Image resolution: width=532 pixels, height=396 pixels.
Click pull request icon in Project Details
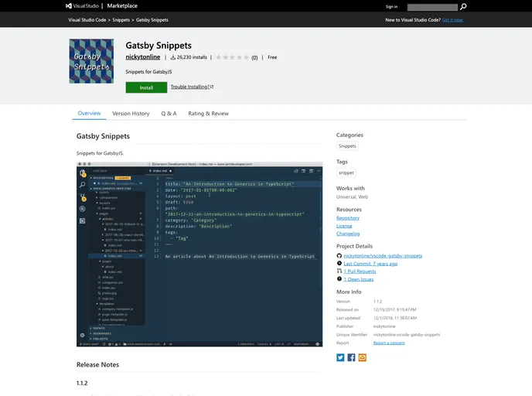[339, 271]
